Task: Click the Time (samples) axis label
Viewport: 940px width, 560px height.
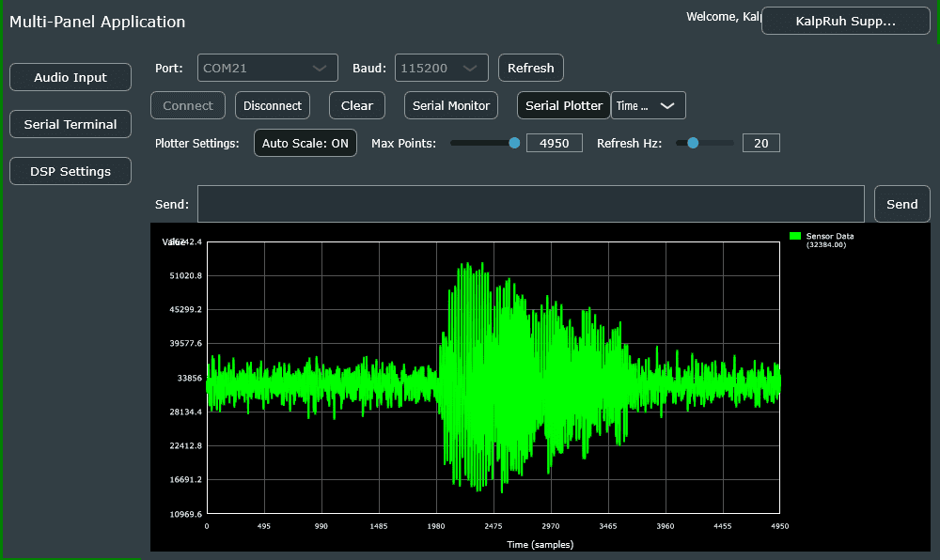Action: [540, 544]
